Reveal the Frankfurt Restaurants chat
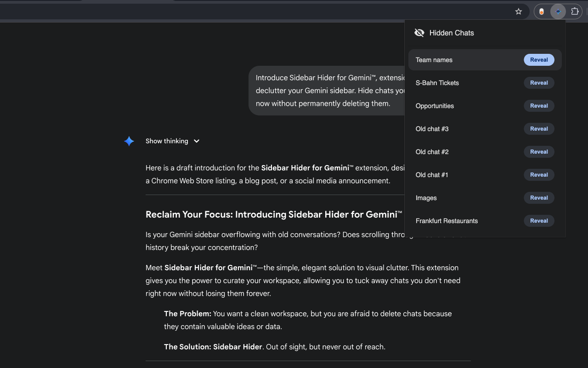588x368 pixels. coord(539,221)
